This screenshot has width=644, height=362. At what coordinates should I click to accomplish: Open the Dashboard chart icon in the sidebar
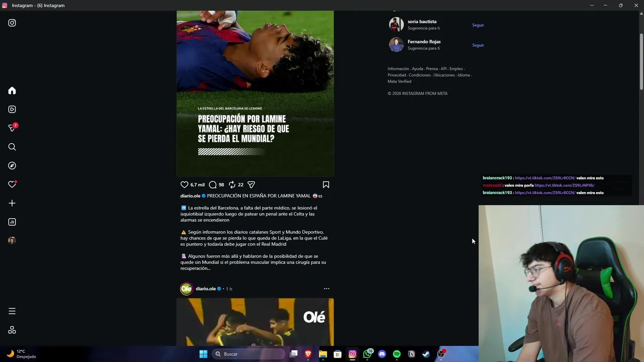click(x=12, y=222)
